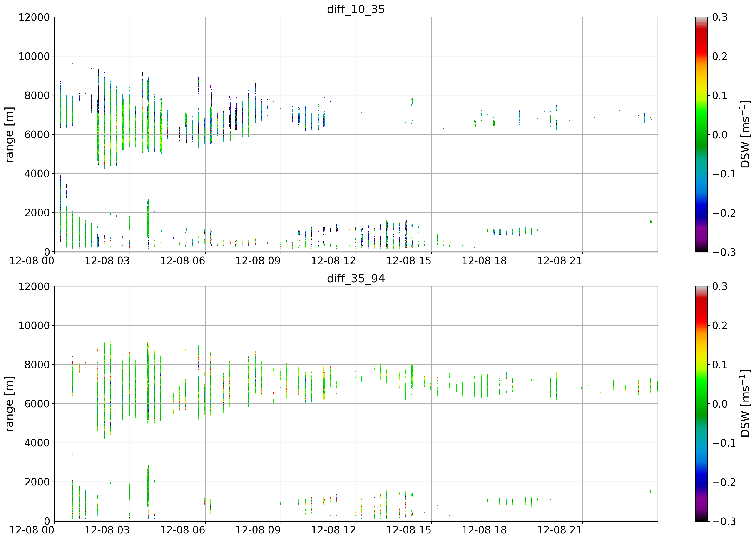Click the top colorbar DSW label
The width and height of the screenshot is (756, 540).
point(745,134)
